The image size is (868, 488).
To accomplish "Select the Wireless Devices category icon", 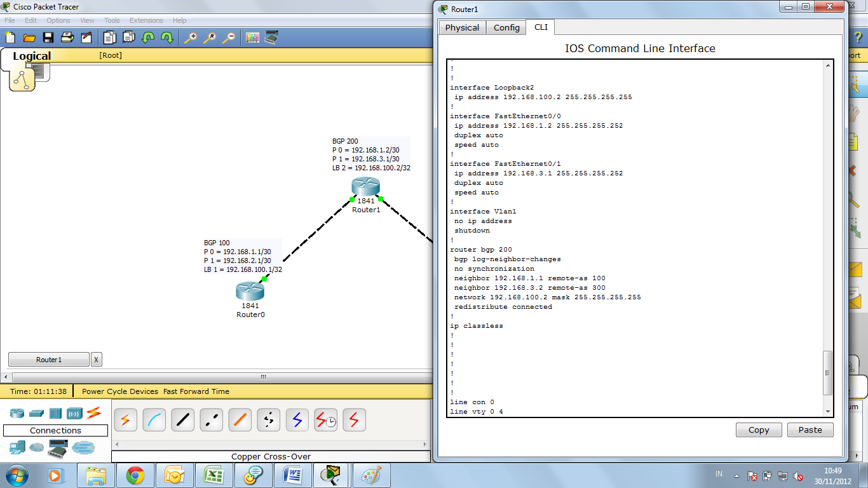I will [x=74, y=414].
